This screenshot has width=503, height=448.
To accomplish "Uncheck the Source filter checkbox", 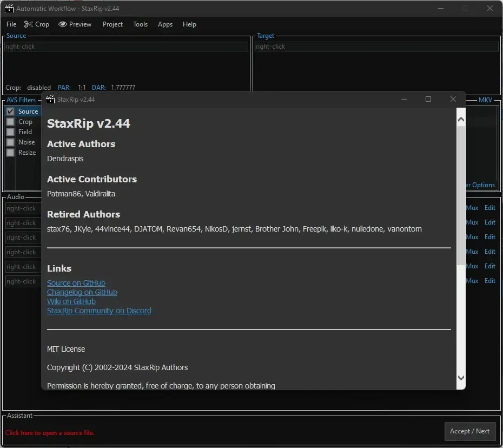I will click(x=10, y=111).
